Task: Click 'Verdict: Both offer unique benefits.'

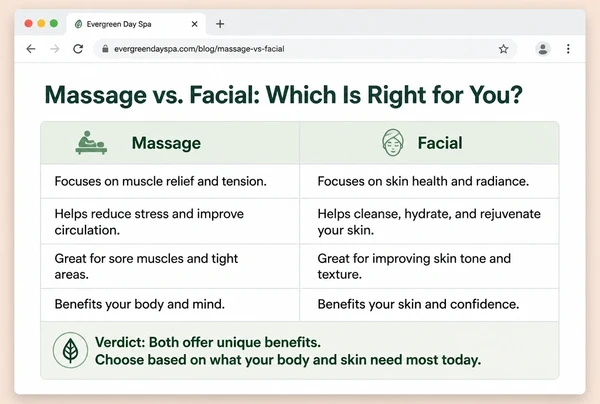Action: [x=208, y=342]
